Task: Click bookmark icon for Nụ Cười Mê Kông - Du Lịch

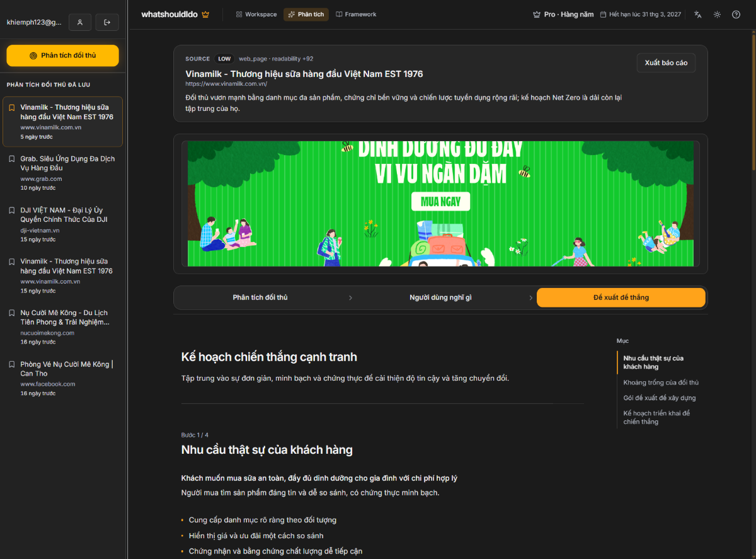Action: coord(12,313)
